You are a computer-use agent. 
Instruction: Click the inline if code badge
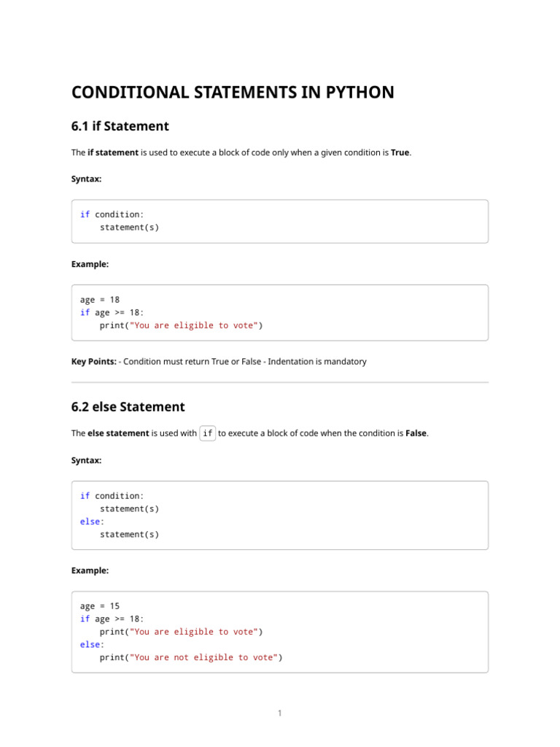208,433
